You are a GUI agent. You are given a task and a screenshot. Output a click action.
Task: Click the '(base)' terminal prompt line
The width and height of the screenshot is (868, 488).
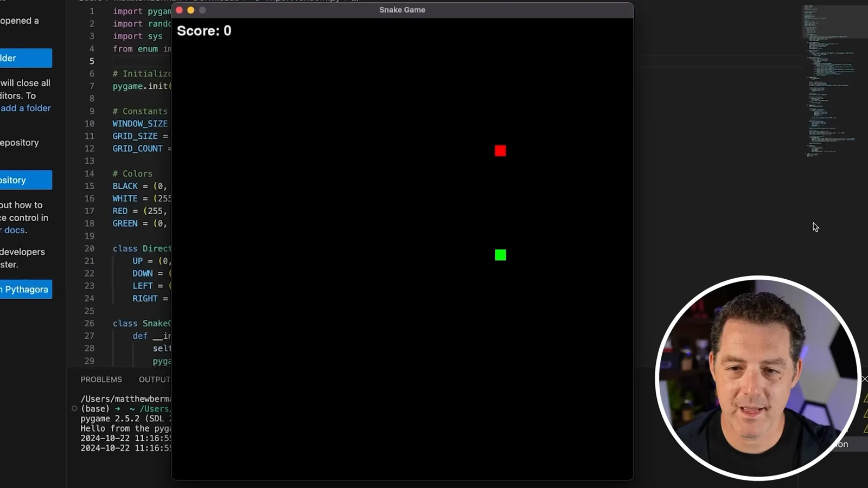tap(125, 409)
